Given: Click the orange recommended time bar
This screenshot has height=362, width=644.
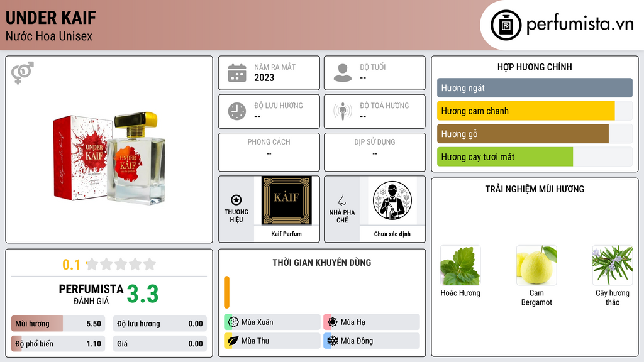Looking at the screenshot, I should [226, 292].
